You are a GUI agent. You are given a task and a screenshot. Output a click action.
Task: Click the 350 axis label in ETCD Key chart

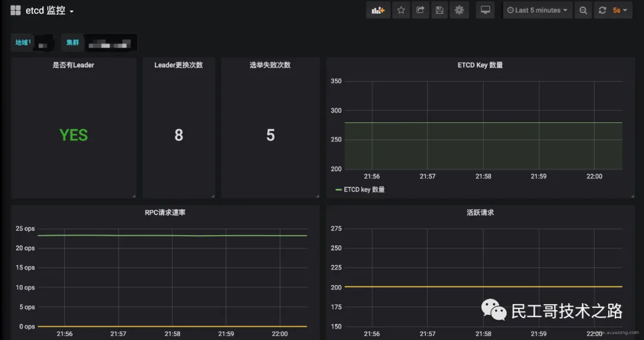pyautogui.click(x=336, y=81)
